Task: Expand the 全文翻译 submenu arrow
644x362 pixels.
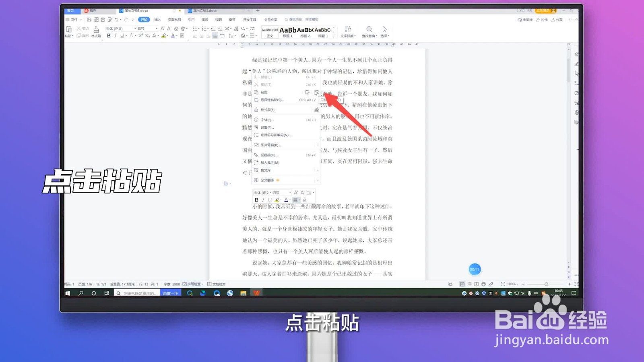Action: point(318,180)
